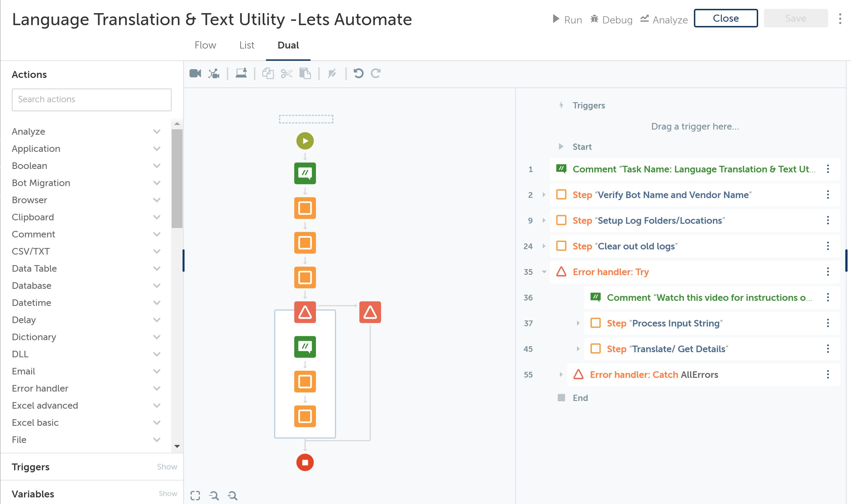The height and width of the screenshot is (504, 851).
Task: Switch to the Flow view tab
Action: (205, 45)
